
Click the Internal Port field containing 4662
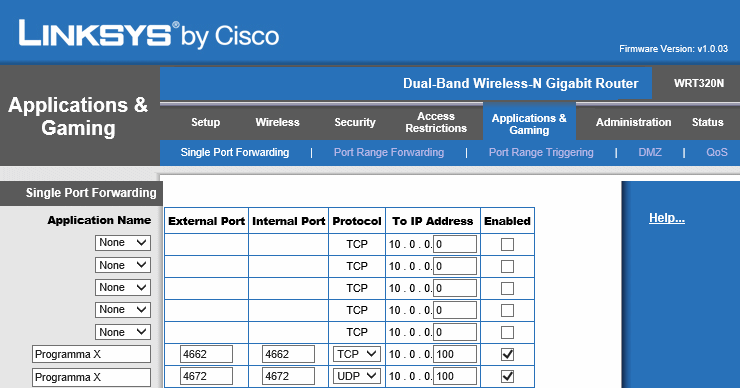[288, 354]
